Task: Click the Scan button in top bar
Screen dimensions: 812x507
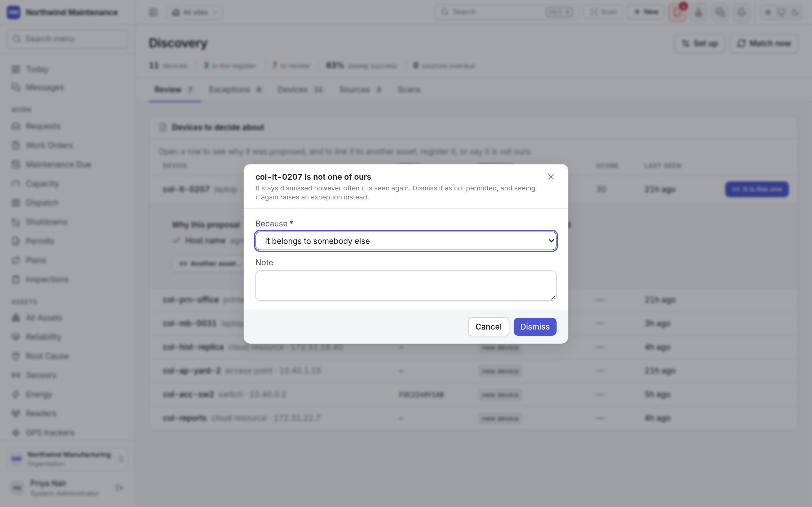Action: click(x=604, y=12)
